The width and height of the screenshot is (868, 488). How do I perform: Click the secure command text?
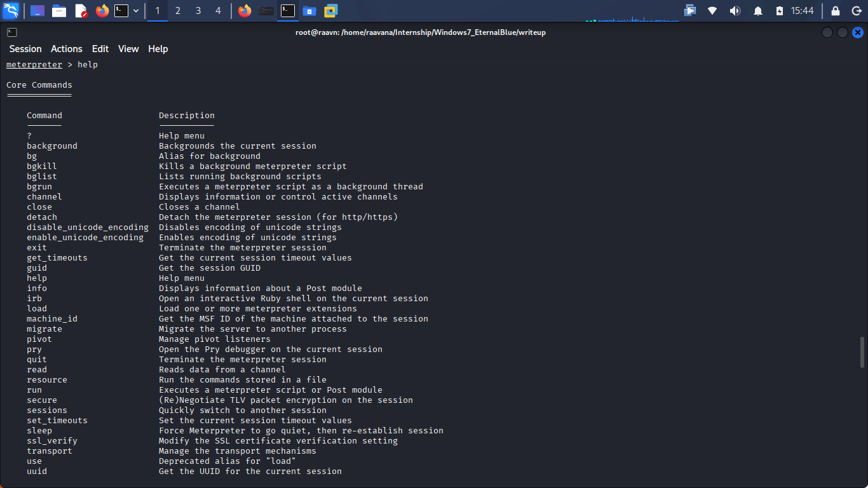(x=42, y=400)
